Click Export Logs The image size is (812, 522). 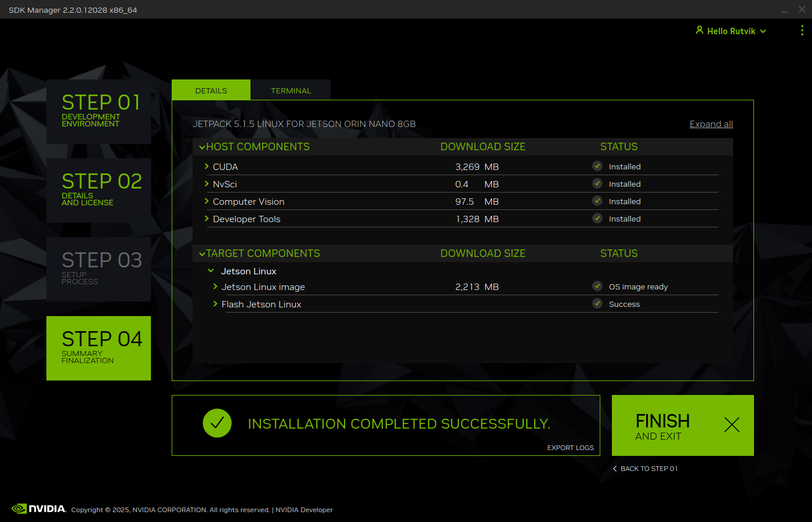pyautogui.click(x=570, y=448)
